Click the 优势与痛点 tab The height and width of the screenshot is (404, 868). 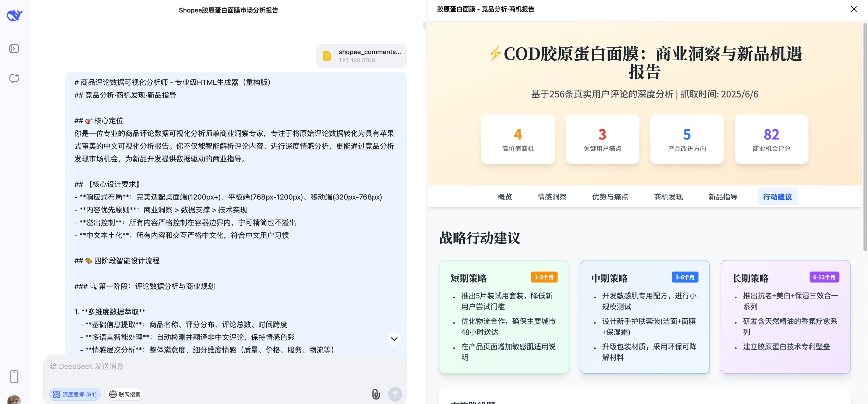tap(610, 197)
